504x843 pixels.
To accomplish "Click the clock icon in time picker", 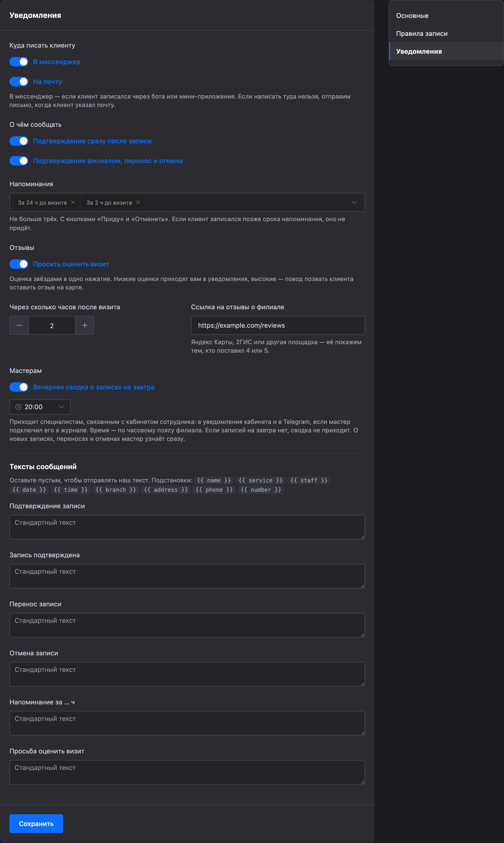I will coord(18,407).
